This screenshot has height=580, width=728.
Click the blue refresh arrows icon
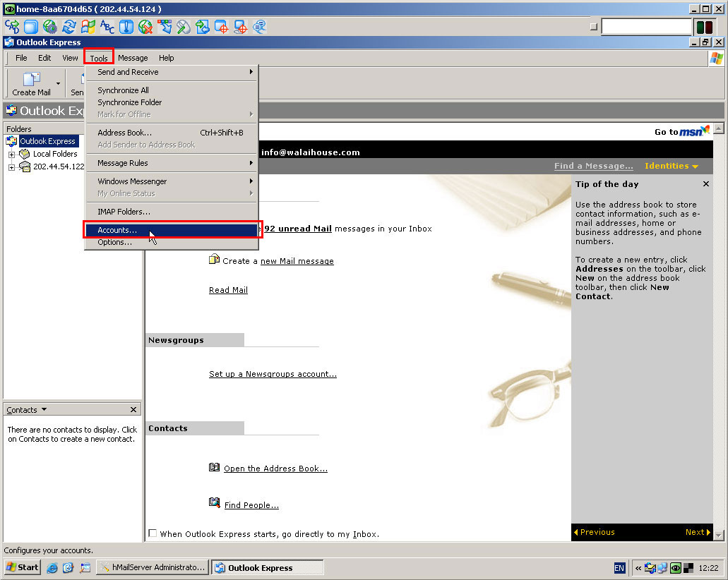68,27
